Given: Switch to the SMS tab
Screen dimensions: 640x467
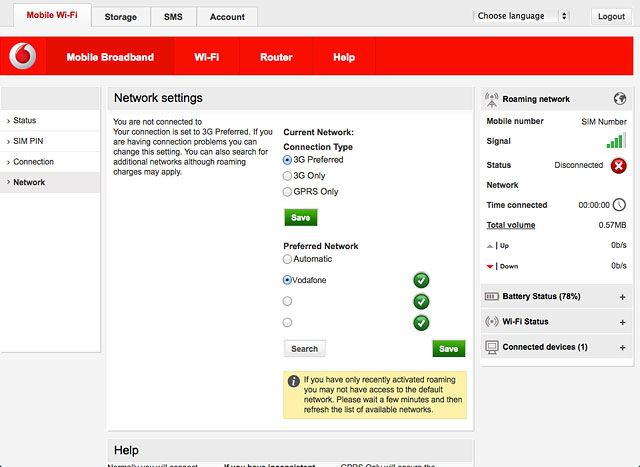Looking at the screenshot, I should (173, 17).
